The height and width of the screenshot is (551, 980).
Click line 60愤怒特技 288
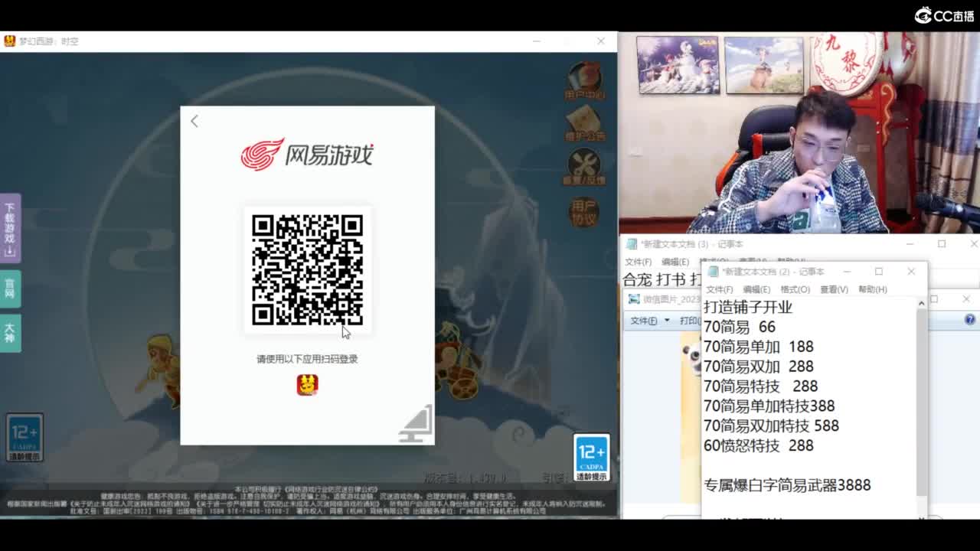point(759,445)
